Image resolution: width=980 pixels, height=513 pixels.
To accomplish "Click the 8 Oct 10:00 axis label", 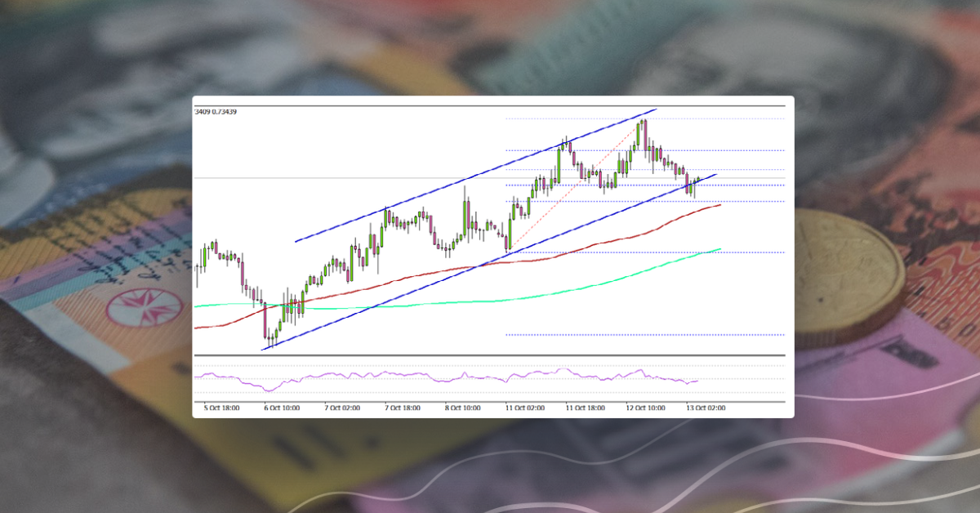I will tap(460, 407).
